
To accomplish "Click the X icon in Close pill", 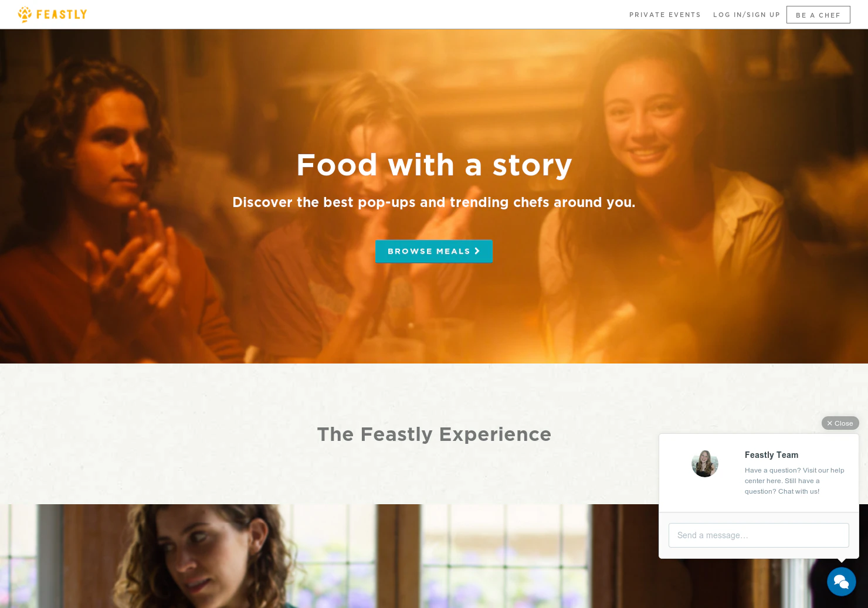I will [829, 423].
